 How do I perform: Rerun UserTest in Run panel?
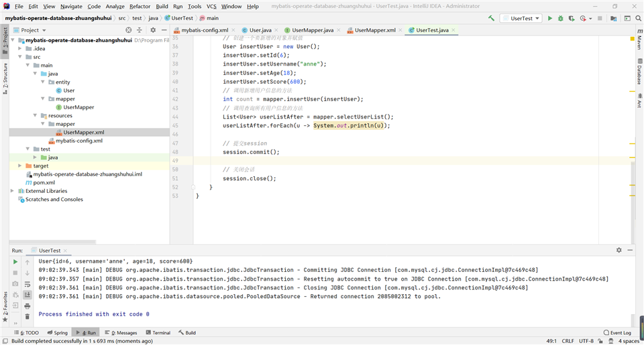click(15, 262)
